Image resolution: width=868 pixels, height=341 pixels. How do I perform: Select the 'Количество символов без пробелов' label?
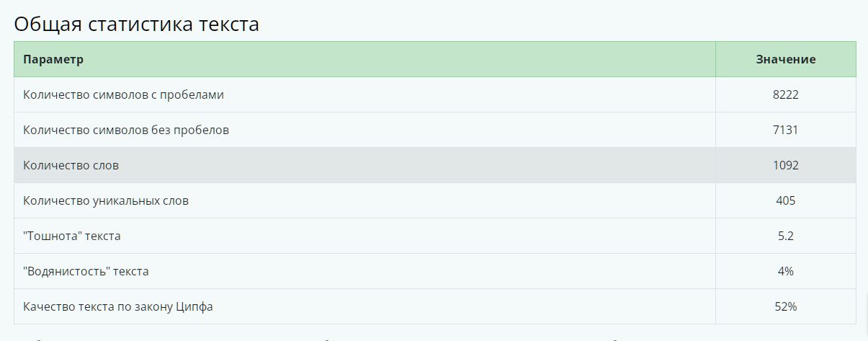[x=126, y=130]
